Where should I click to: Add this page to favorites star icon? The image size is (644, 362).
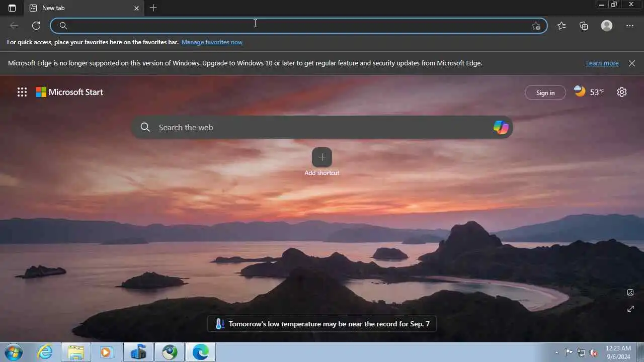[x=536, y=26]
